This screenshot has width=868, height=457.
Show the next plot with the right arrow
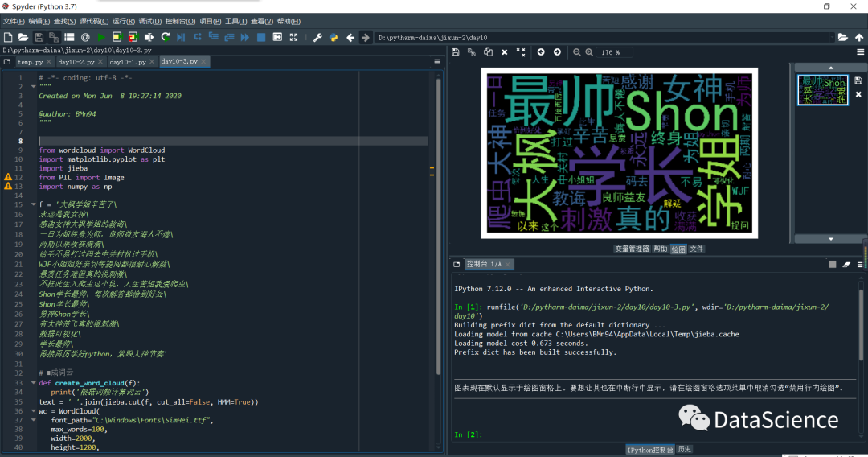point(556,52)
